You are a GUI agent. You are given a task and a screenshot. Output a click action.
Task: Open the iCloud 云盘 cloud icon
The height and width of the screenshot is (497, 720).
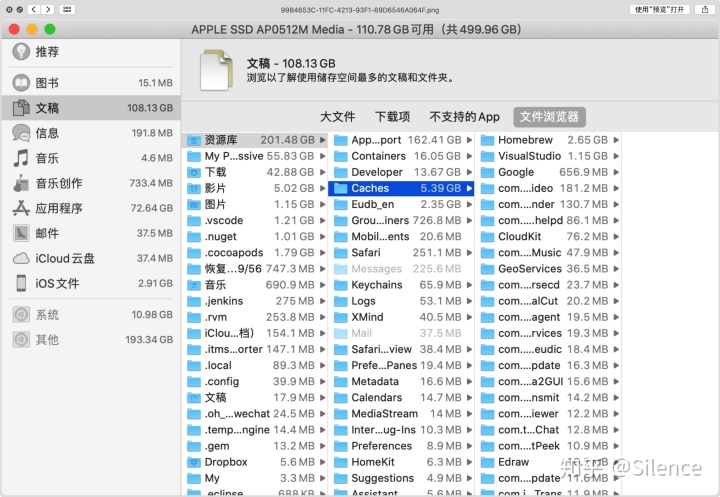(21, 258)
